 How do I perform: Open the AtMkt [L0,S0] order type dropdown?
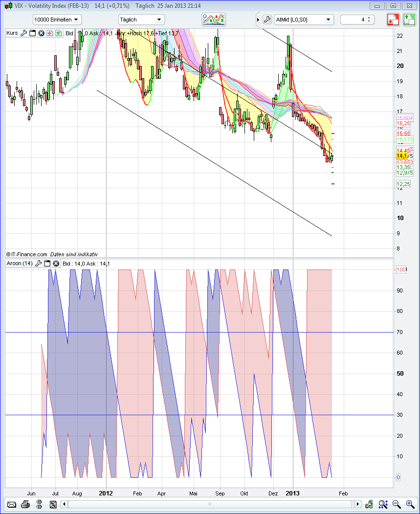pyautogui.click(x=304, y=20)
